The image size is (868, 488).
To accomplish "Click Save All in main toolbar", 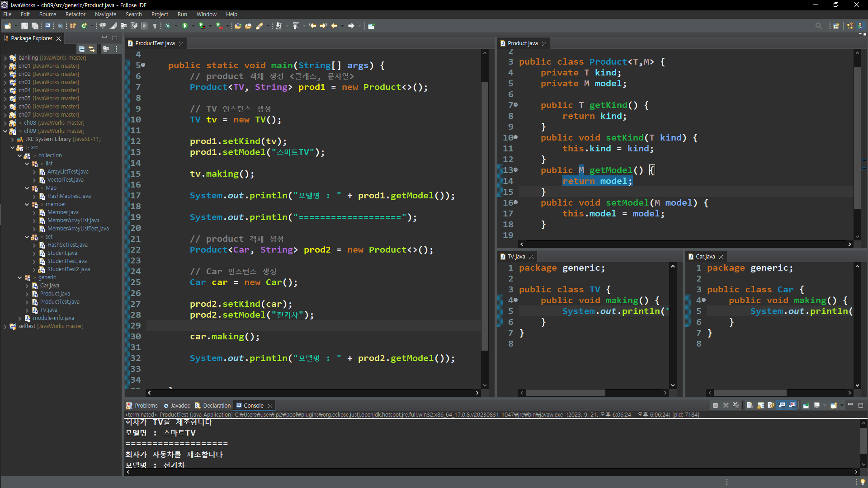I will tap(34, 26).
